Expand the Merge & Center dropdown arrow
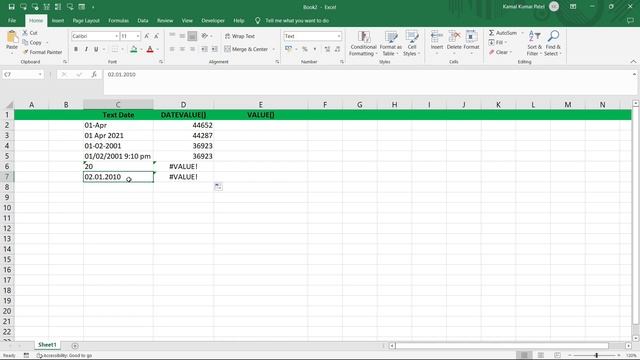Image resolution: width=640 pixels, height=360 pixels. click(x=273, y=49)
